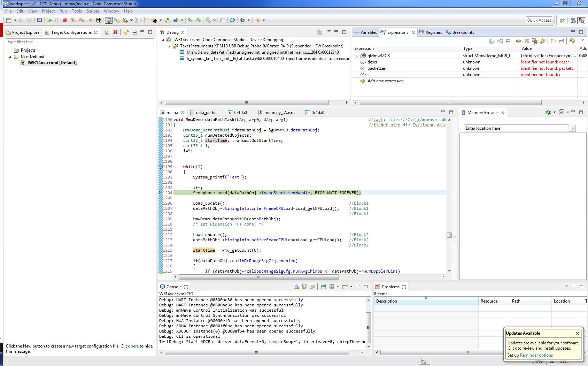
Task: Click the CPU Reset chip toolbar icon
Action: (x=154, y=21)
